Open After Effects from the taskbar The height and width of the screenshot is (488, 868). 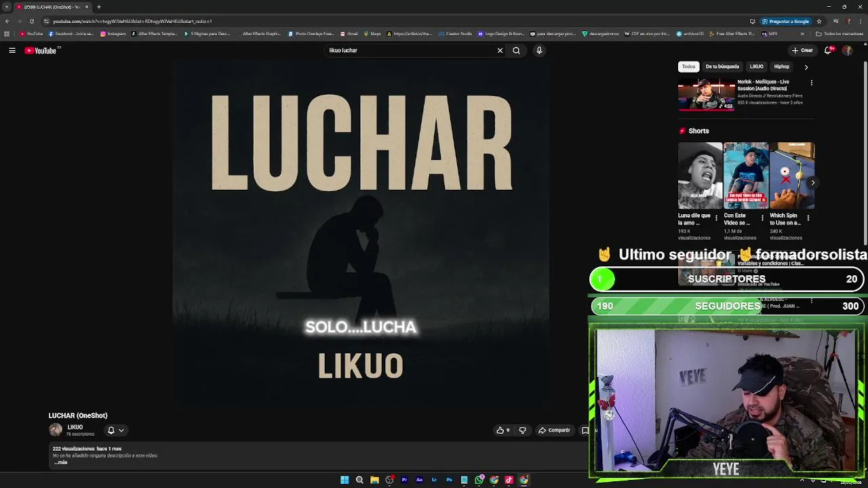[419, 480]
